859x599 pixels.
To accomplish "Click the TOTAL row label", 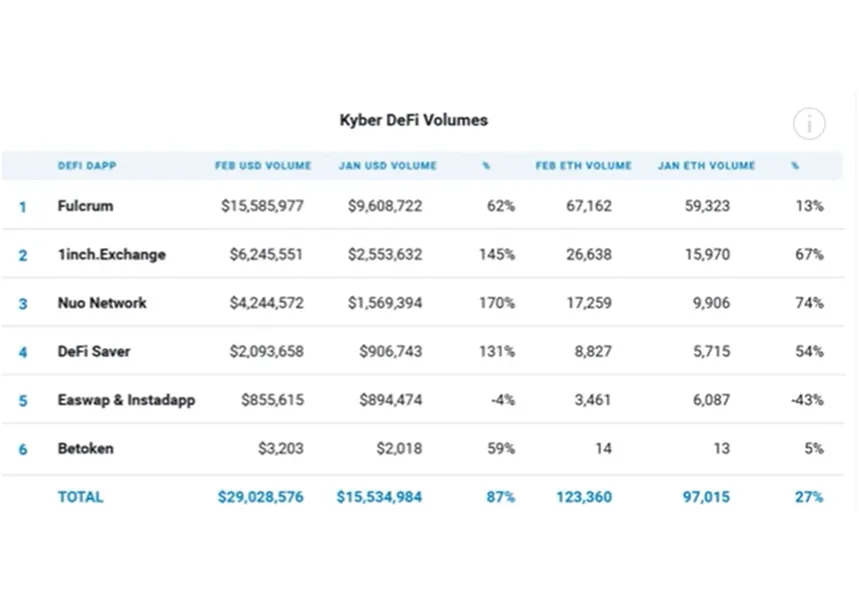I will point(81,497).
